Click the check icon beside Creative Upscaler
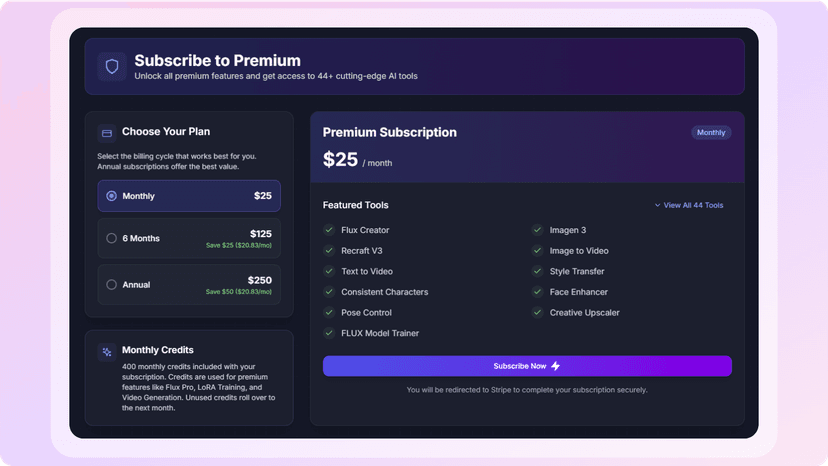The image size is (828, 466). tap(537, 312)
